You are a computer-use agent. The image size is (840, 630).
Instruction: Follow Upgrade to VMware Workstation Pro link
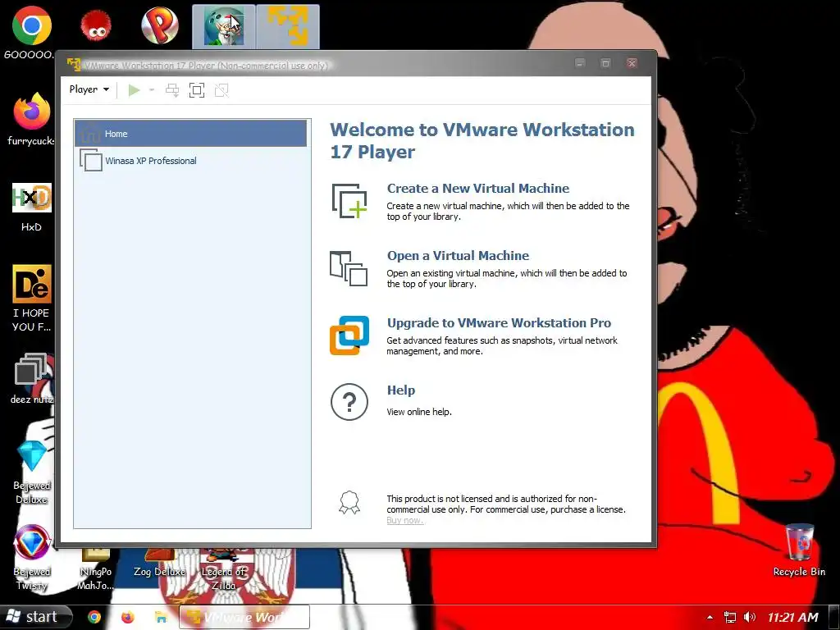pyautogui.click(x=499, y=323)
